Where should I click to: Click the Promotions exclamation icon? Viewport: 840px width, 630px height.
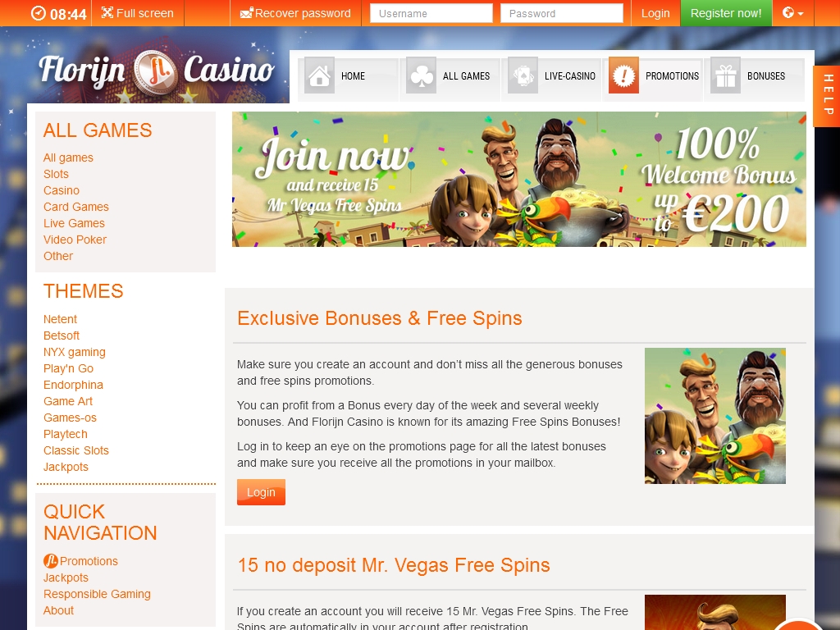623,75
